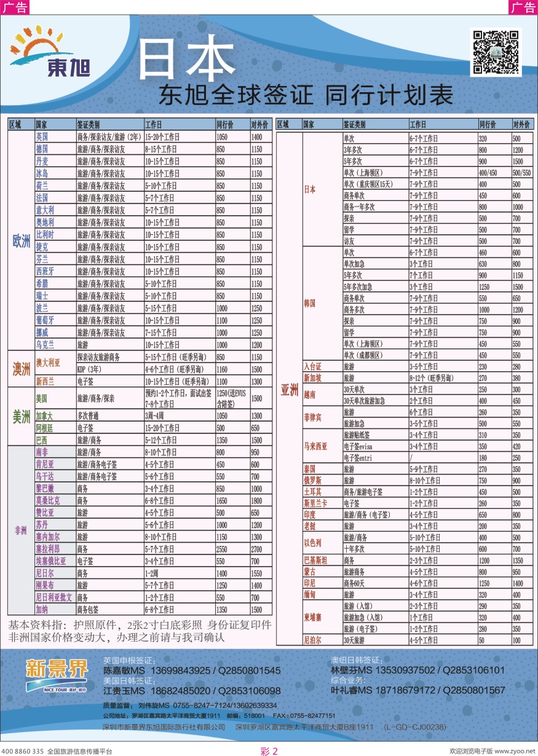Click the 非洲国家价格变动大 notice line
Viewport: 538px width, 756px height.
click(x=116, y=637)
